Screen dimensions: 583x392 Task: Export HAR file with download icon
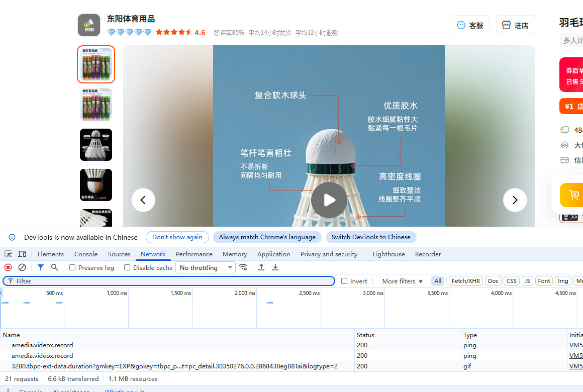point(275,268)
